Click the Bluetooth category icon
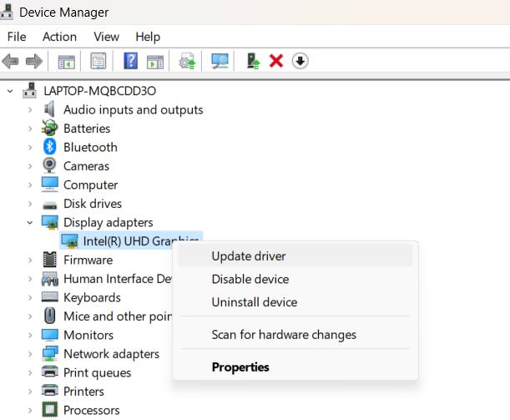This screenshot has height=420, width=510. 50,147
